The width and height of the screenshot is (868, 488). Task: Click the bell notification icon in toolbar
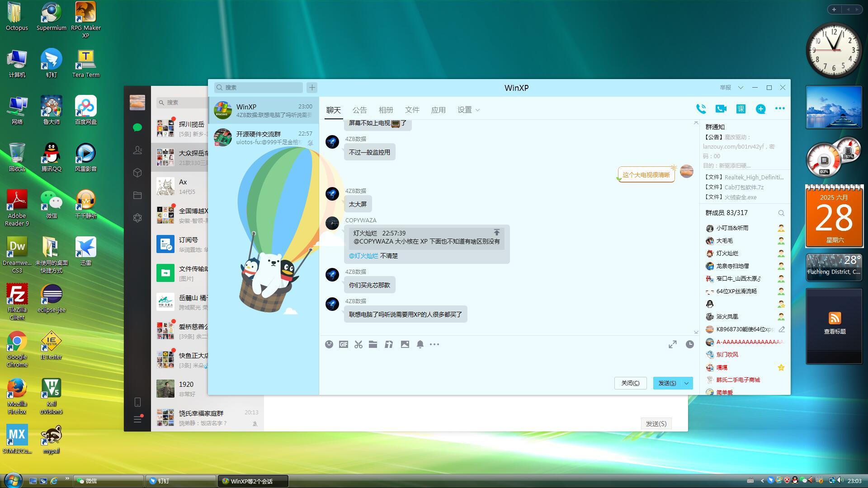pyautogui.click(x=420, y=344)
